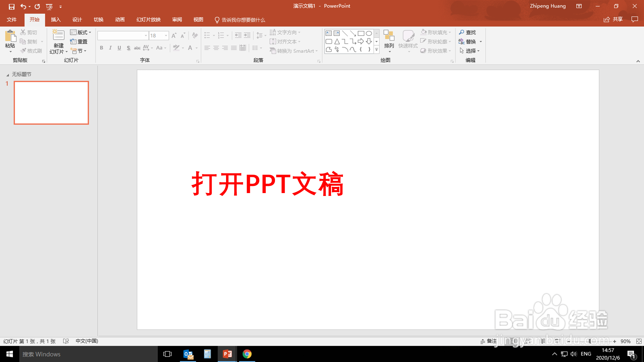Click fit slide to window icon
644x362 pixels.
click(639, 341)
